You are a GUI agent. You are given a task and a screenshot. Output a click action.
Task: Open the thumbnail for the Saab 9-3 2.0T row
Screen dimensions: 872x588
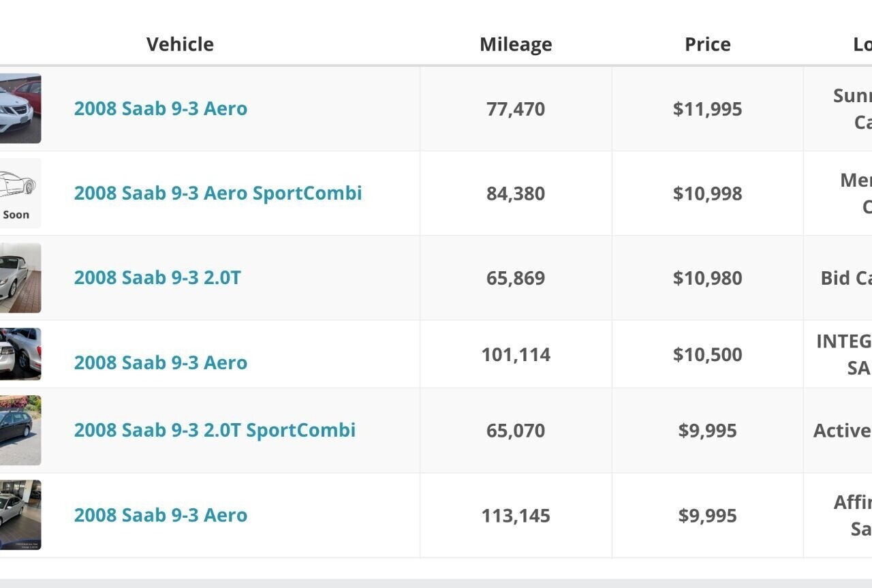pos(20,278)
